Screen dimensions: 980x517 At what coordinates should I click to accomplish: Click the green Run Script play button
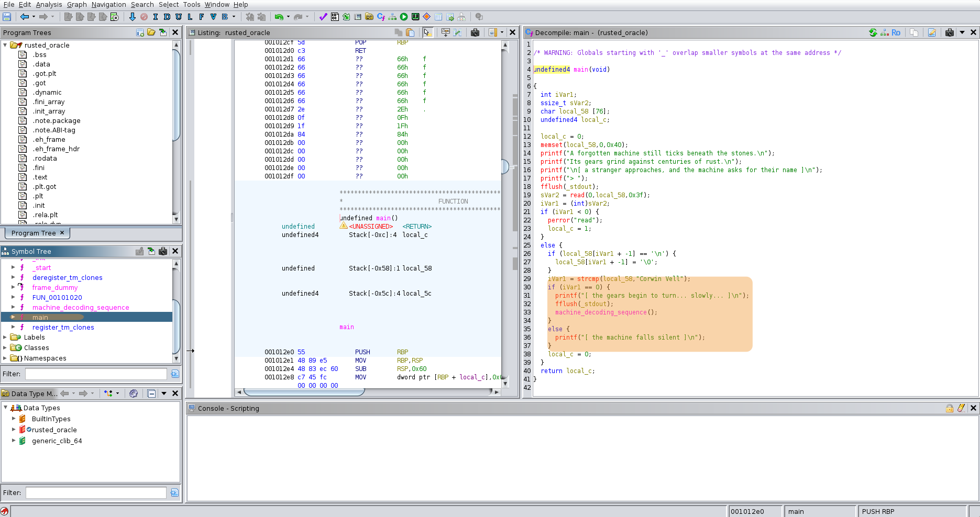point(404,17)
